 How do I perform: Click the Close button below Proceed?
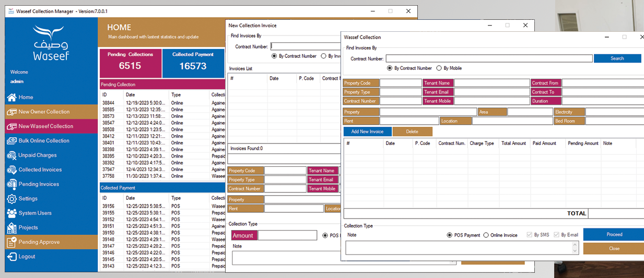coord(614,248)
